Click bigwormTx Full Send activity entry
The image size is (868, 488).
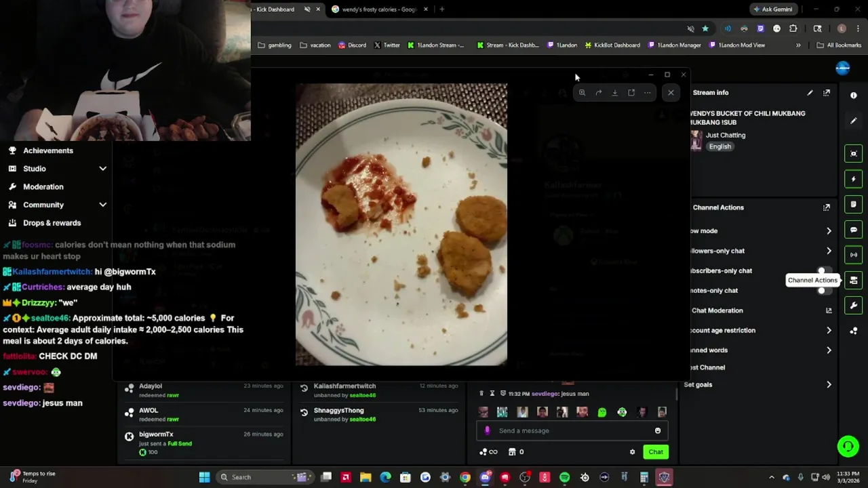(203, 443)
